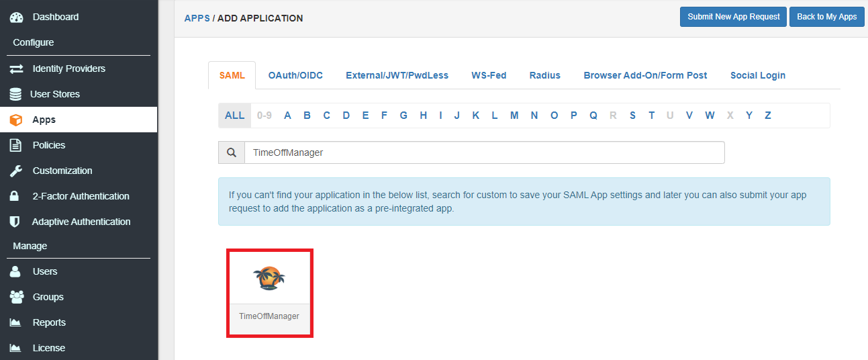Viewport: 868px width, 360px height.
Task: Select TimeOffManager app label
Action: (x=269, y=316)
